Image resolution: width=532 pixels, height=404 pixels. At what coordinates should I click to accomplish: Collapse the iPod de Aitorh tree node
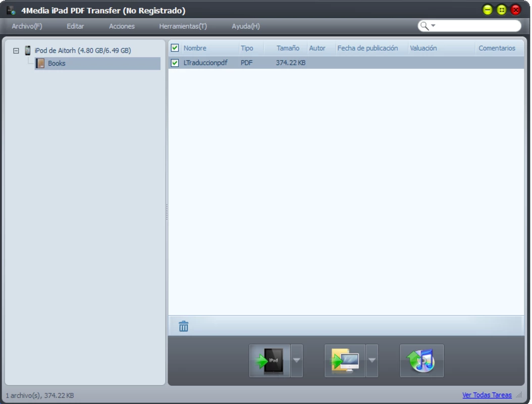click(x=16, y=50)
